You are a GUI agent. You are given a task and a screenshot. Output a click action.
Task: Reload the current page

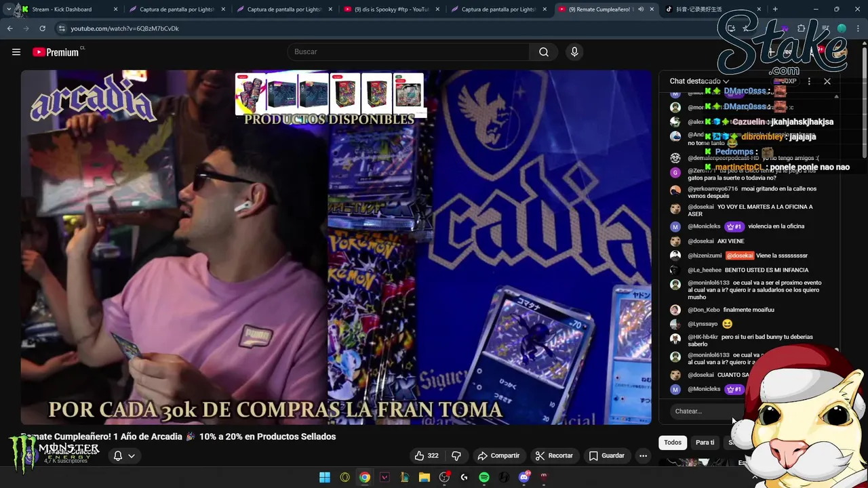(42, 28)
